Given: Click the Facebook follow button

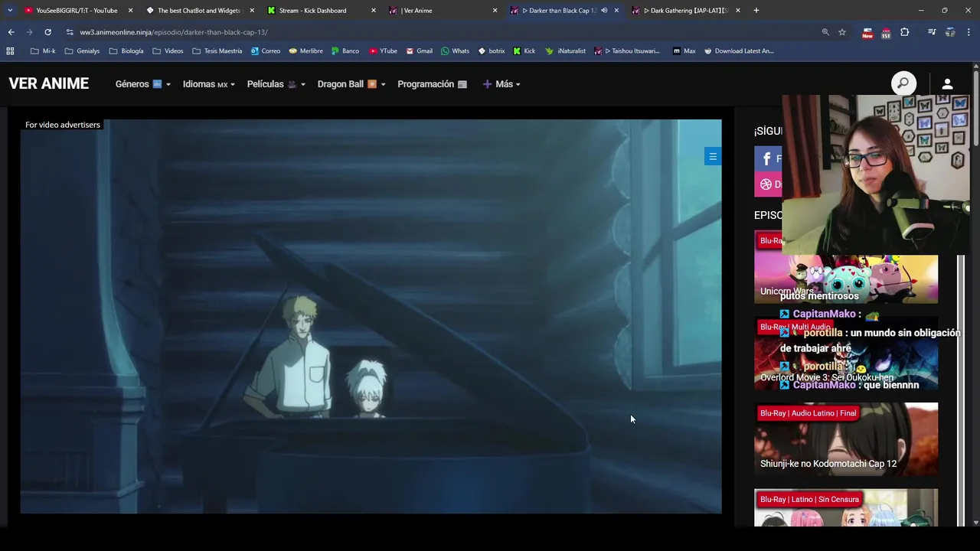Looking at the screenshot, I should (x=769, y=158).
